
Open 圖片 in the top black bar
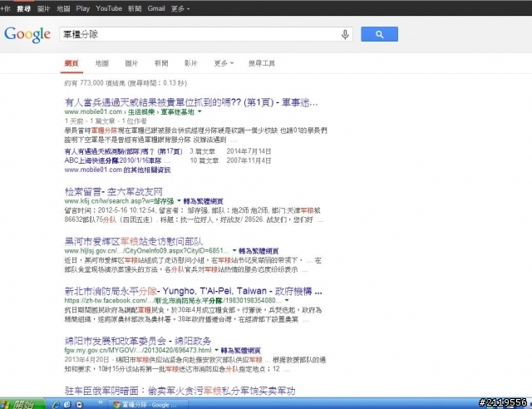pos(43,8)
